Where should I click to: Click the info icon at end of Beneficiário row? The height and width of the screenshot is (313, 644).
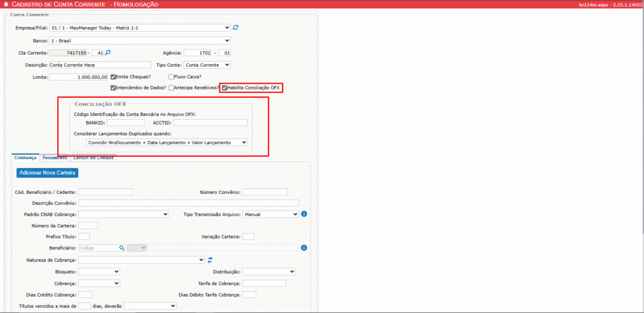[x=304, y=248]
